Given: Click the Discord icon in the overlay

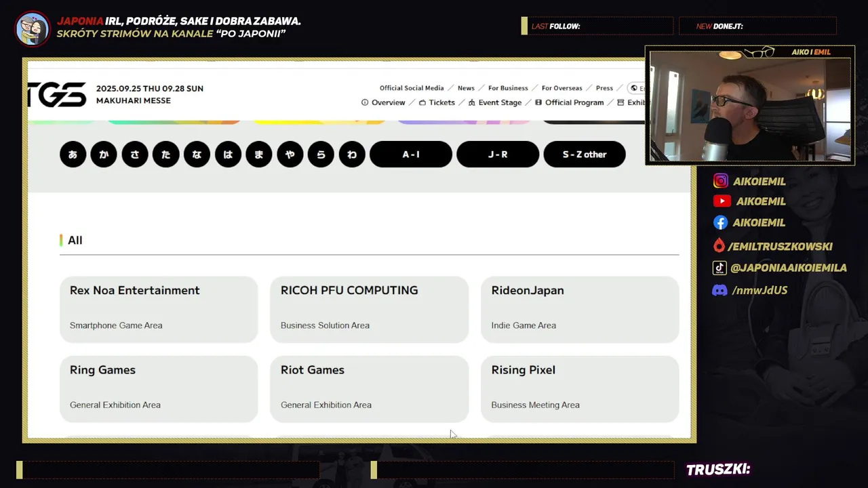Looking at the screenshot, I should coord(719,290).
